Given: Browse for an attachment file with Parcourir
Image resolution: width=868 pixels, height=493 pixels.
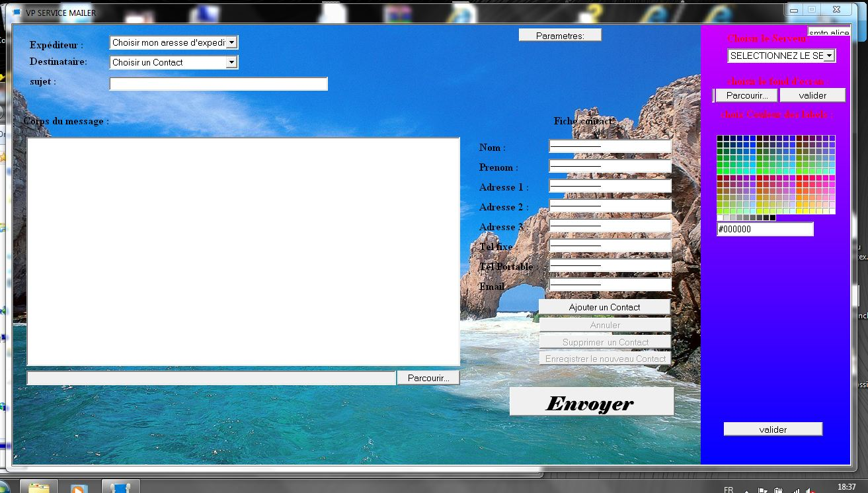Looking at the screenshot, I should coord(428,378).
